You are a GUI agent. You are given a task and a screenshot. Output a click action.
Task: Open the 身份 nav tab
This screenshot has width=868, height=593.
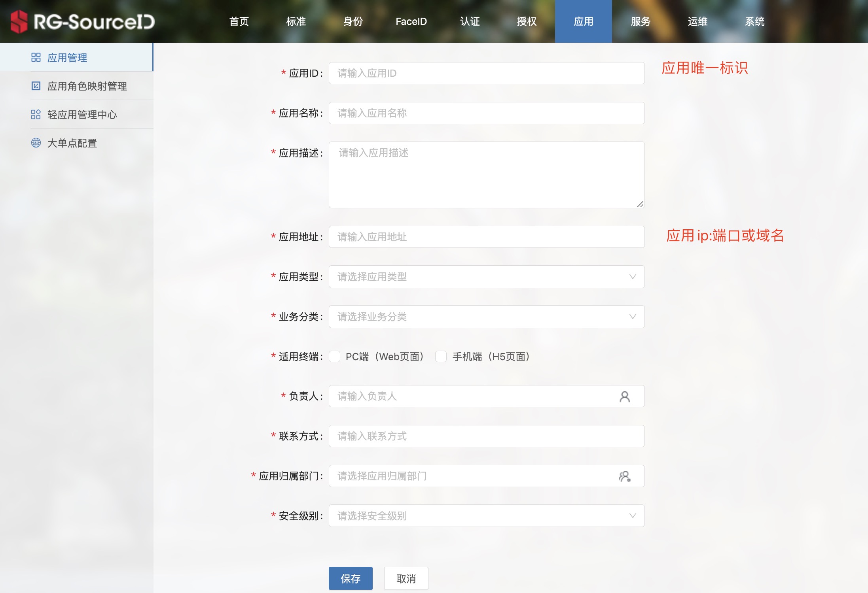click(x=353, y=21)
